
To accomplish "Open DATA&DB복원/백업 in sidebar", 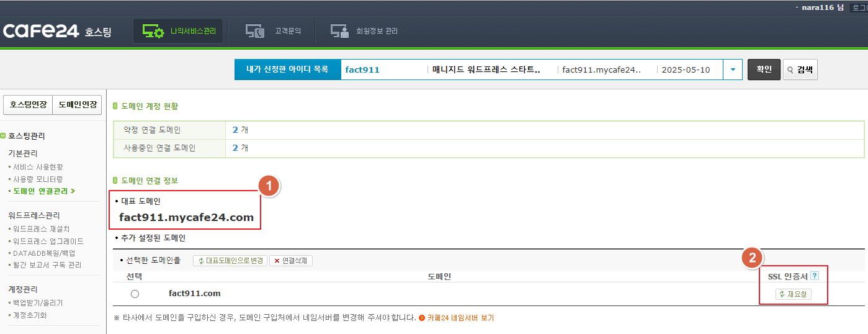I will tap(44, 253).
